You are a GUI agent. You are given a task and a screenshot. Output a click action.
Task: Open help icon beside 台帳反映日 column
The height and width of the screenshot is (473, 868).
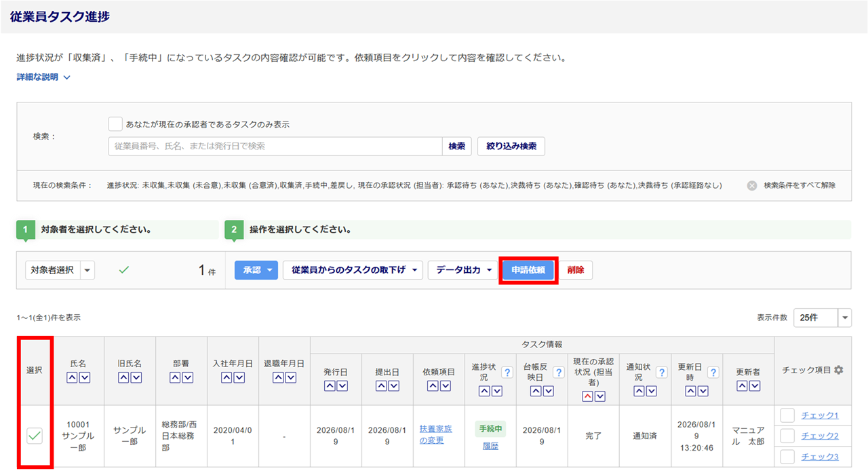tap(558, 372)
